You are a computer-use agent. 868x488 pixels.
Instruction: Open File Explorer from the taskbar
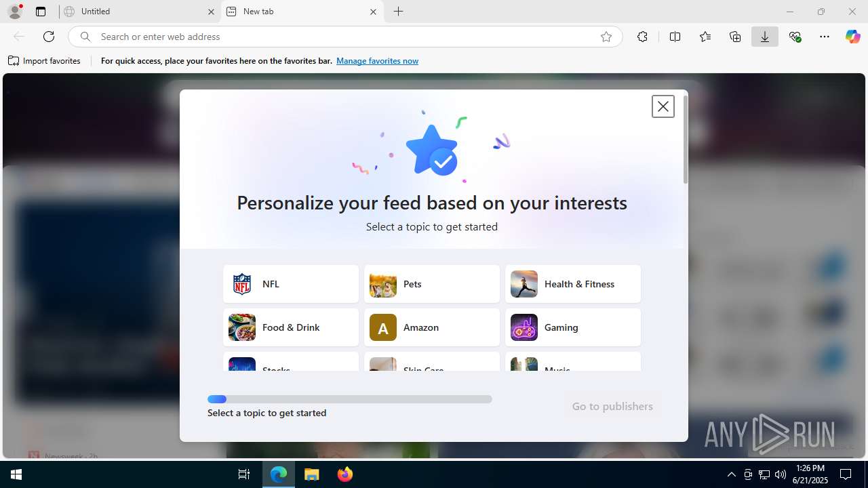[312, 474]
